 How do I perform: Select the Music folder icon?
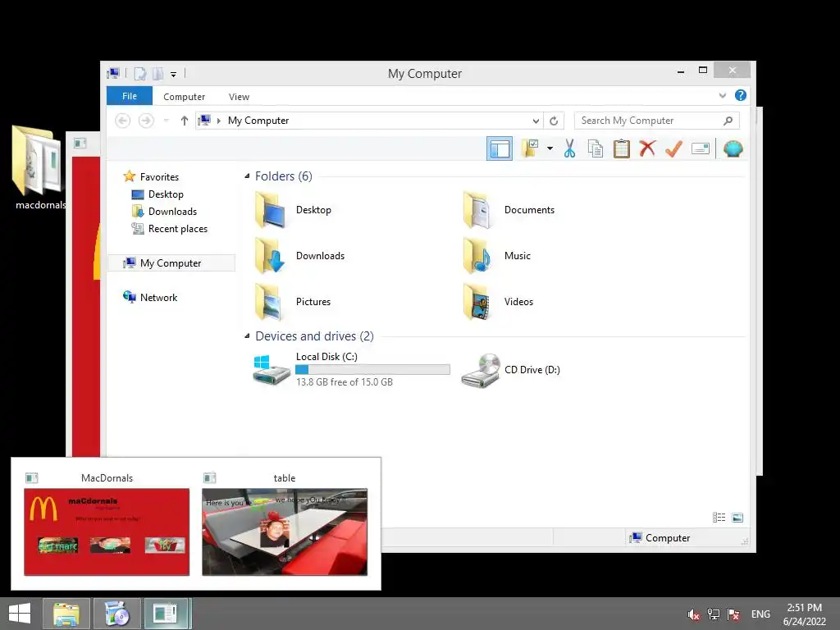478,256
